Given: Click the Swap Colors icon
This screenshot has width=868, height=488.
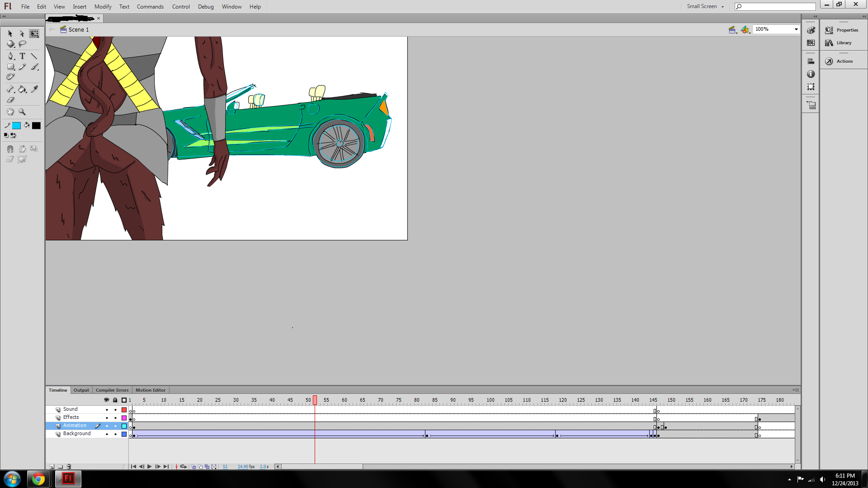Looking at the screenshot, I should (14, 136).
